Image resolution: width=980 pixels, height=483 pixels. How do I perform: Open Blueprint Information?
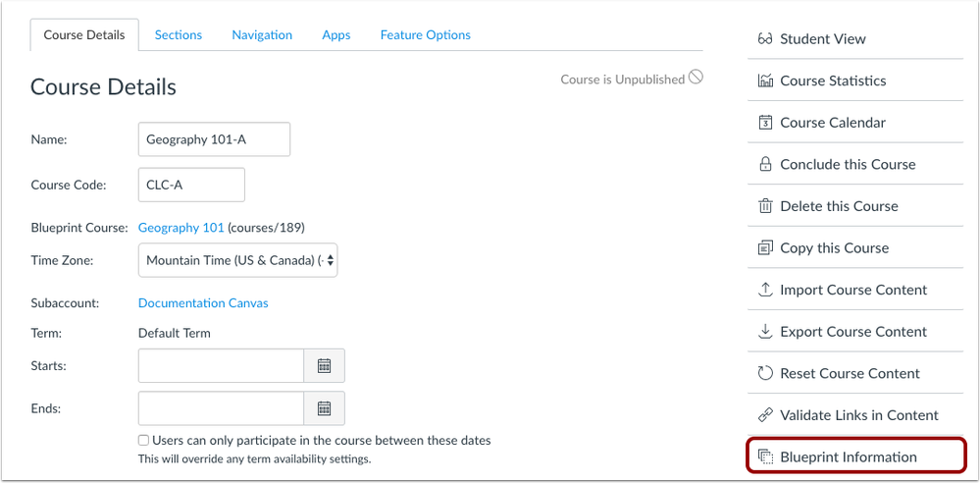tap(855, 456)
